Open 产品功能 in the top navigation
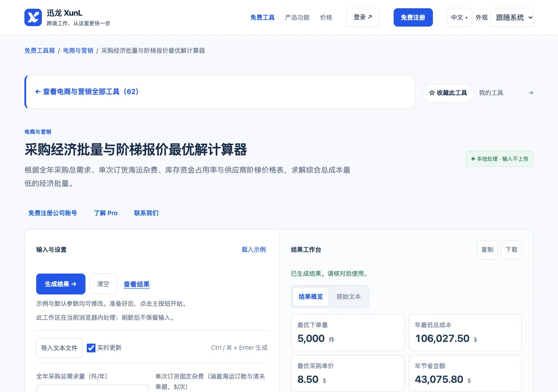 [297, 17]
